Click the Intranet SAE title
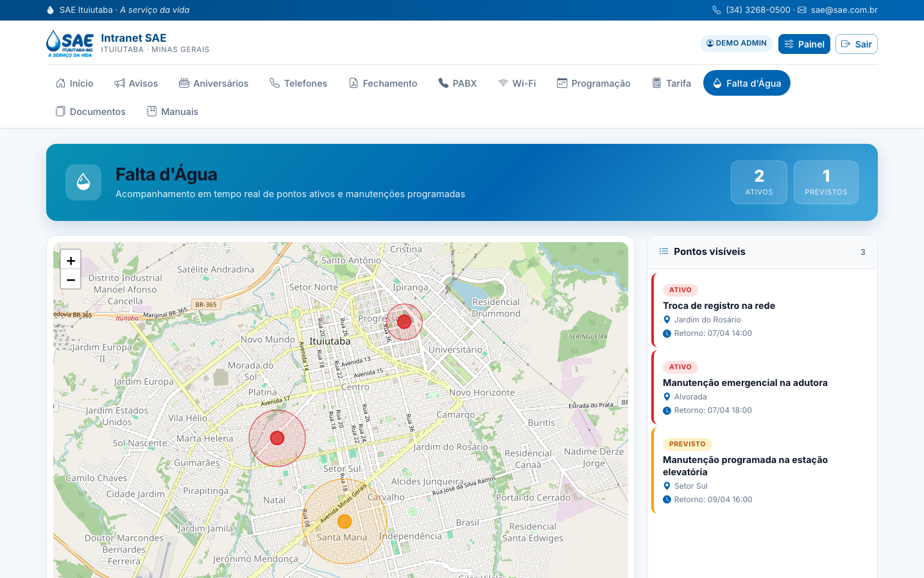The width and height of the screenshot is (924, 578). click(x=133, y=38)
